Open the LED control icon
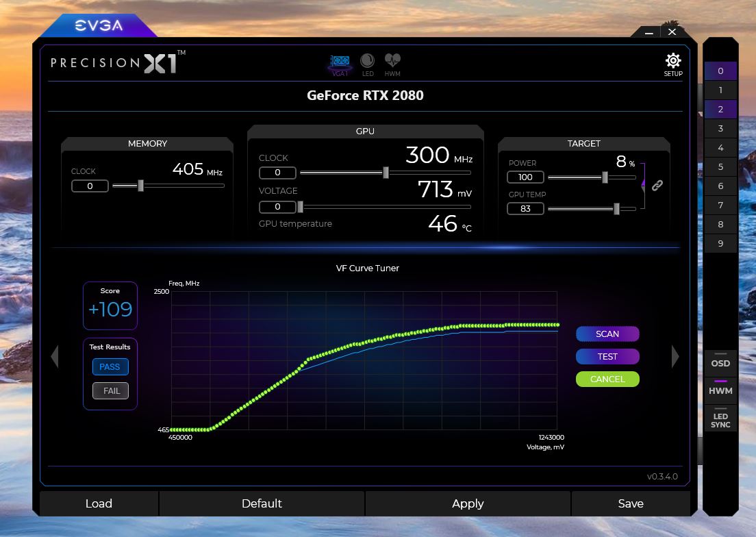756x537 pixels. [368, 65]
